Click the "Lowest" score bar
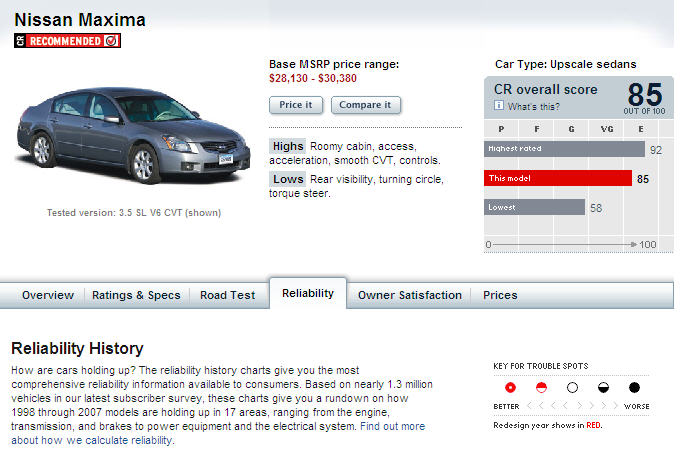Viewport: 694px width, 471px height. pos(535,207)
